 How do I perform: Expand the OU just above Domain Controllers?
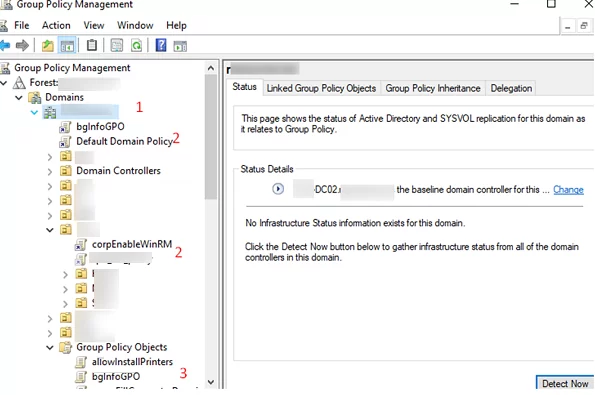pos(50,157)
